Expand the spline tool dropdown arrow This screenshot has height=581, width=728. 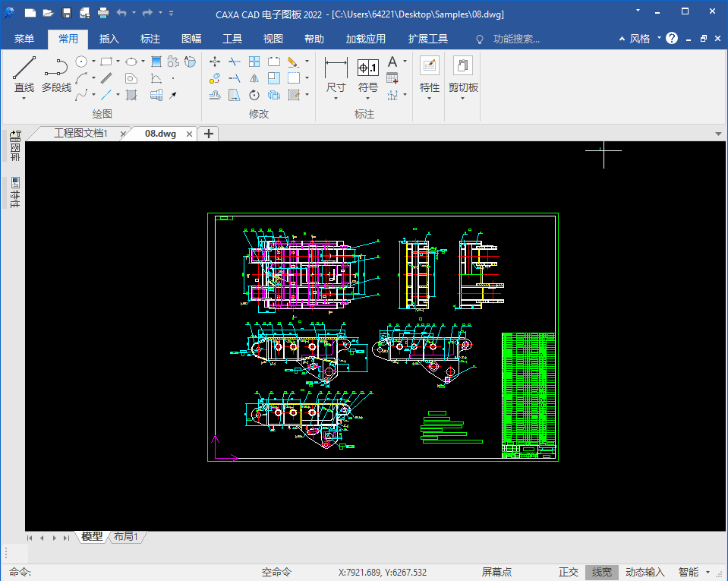click(94, 95)
